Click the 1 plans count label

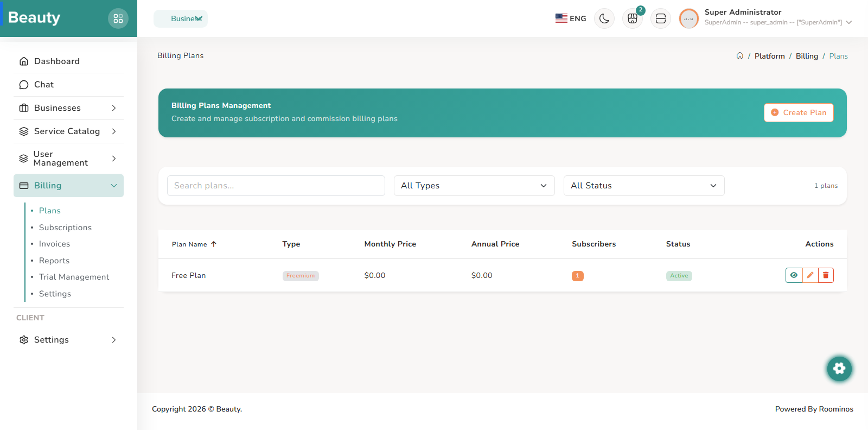pyautogui.click(x=826, y=186)
